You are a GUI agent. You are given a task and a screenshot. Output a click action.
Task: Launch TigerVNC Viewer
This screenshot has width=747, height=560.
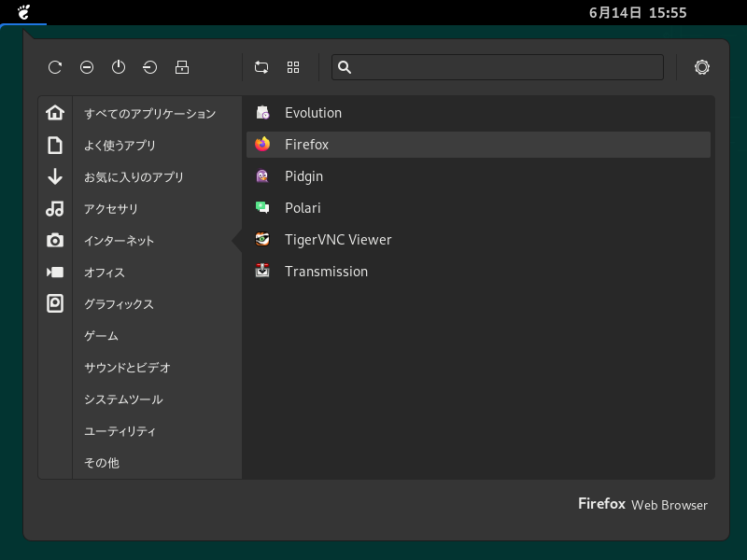click(478, 240)
